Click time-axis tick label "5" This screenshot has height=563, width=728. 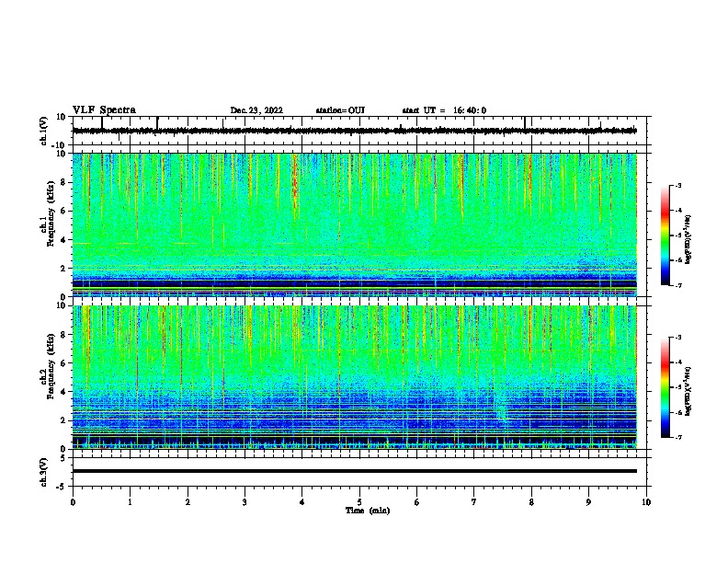pyautogui.click(x=359, y=502)
